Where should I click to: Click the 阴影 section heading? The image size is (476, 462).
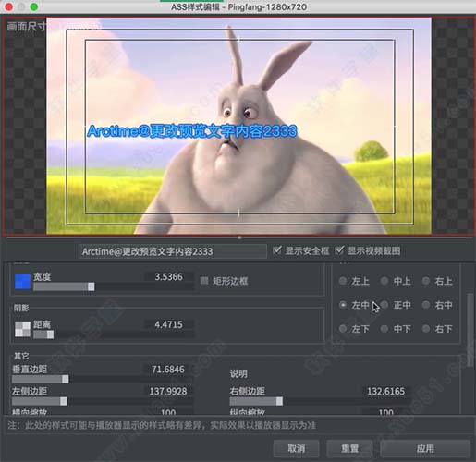(21, 308)
